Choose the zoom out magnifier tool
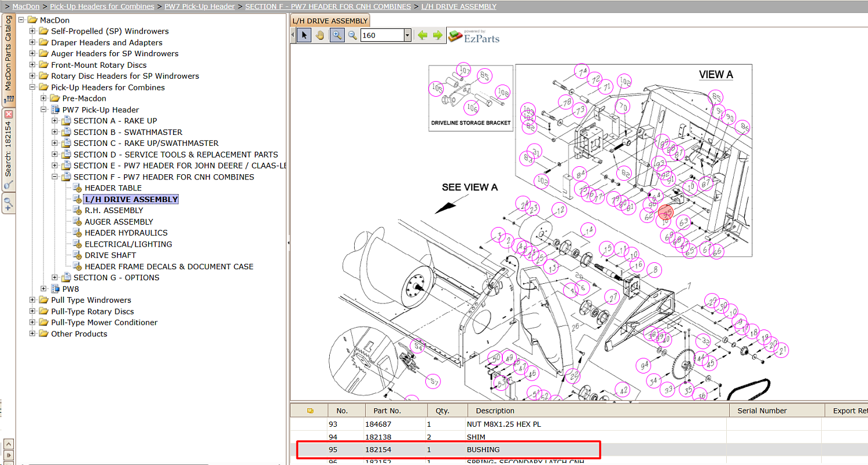868x465 pixels. (352, 35)
